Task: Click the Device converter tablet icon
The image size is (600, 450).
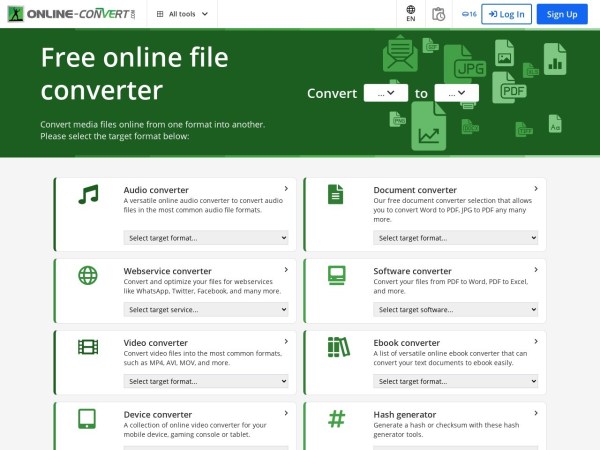Action: click(x=88, y=419)
